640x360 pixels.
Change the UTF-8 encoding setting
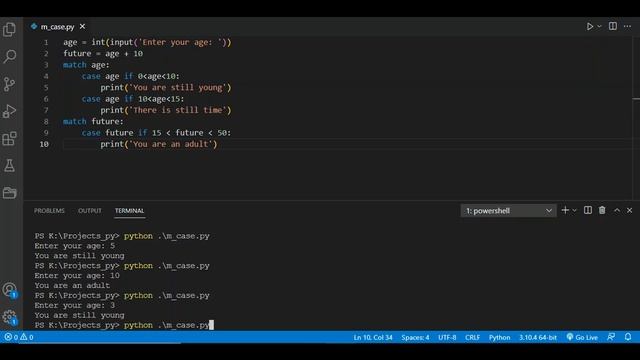point(447,338)
